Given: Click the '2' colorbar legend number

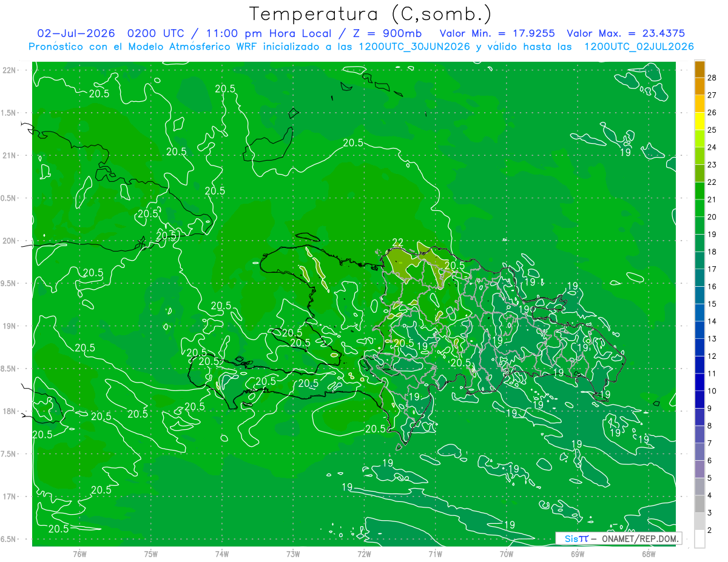Looking at the screenshot, I should click(710, 530).
